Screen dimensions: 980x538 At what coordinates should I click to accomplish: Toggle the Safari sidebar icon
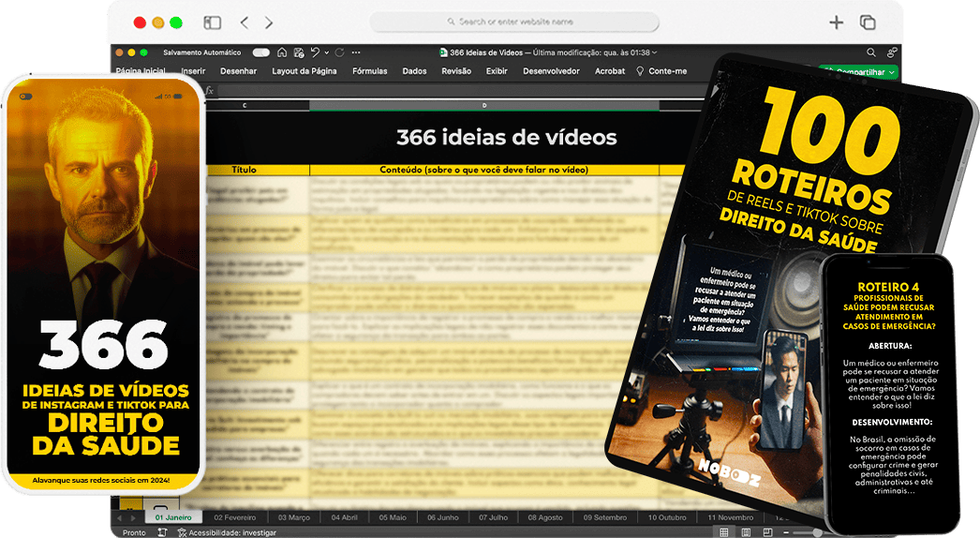pyautogui.click(x=213, y=22)
